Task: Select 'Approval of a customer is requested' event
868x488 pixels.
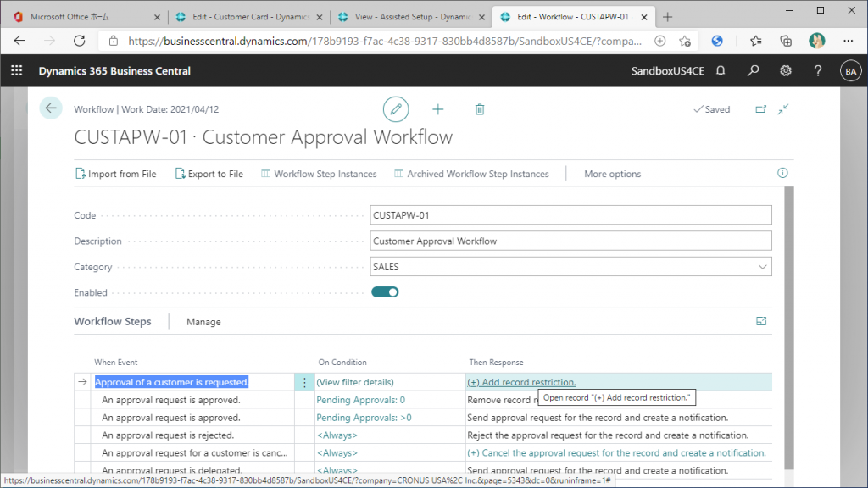Action: [x=171, y=382]
